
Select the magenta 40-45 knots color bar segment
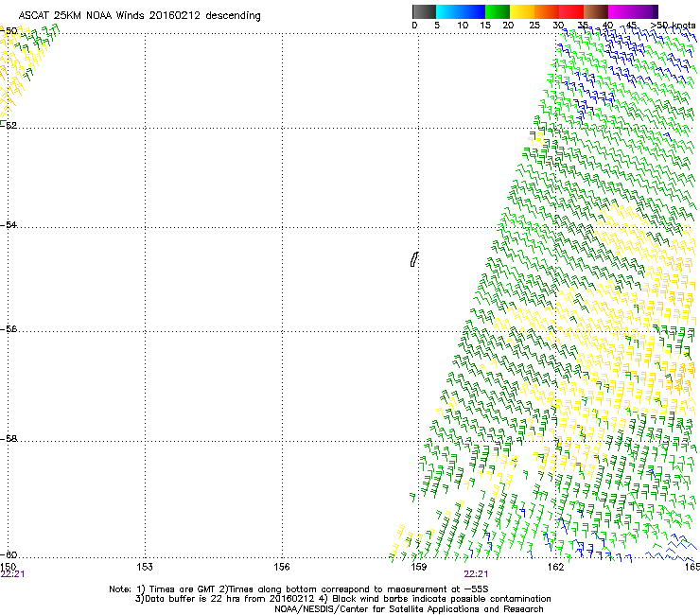click(621, 11)
